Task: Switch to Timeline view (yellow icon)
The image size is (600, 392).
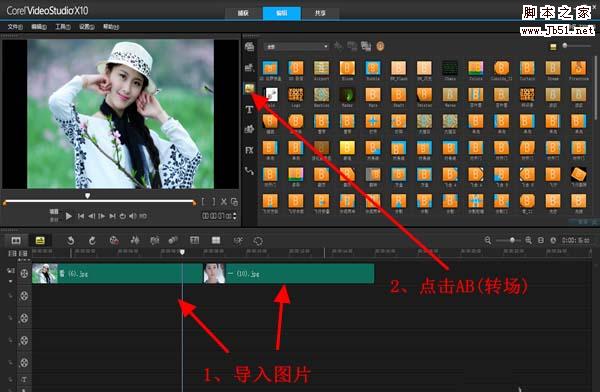Action: [40, 240]
